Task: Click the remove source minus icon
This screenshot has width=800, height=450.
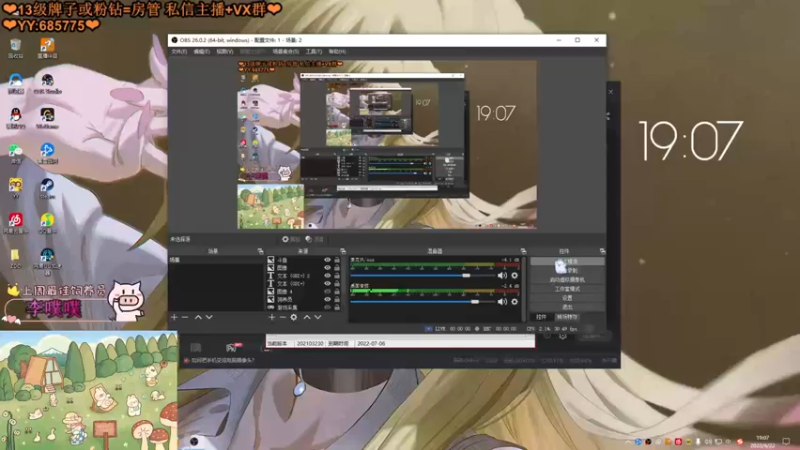Action: click(x=283, y=317)
